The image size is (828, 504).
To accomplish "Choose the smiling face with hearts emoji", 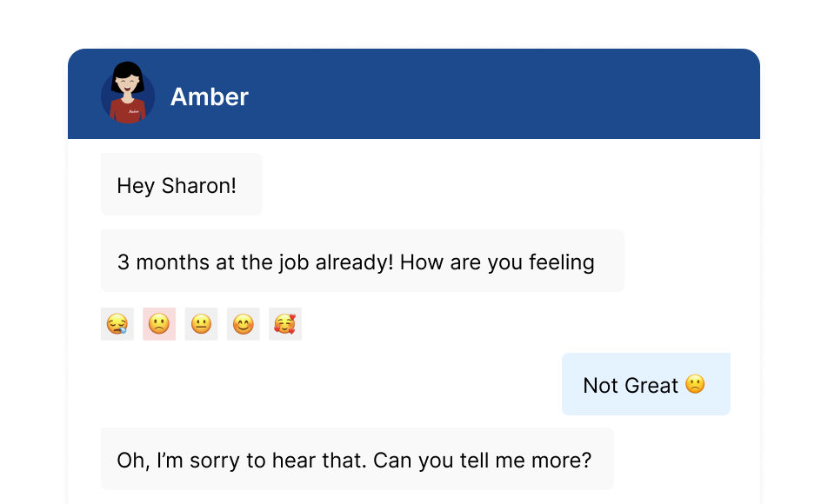I will (x=285, y=324).
